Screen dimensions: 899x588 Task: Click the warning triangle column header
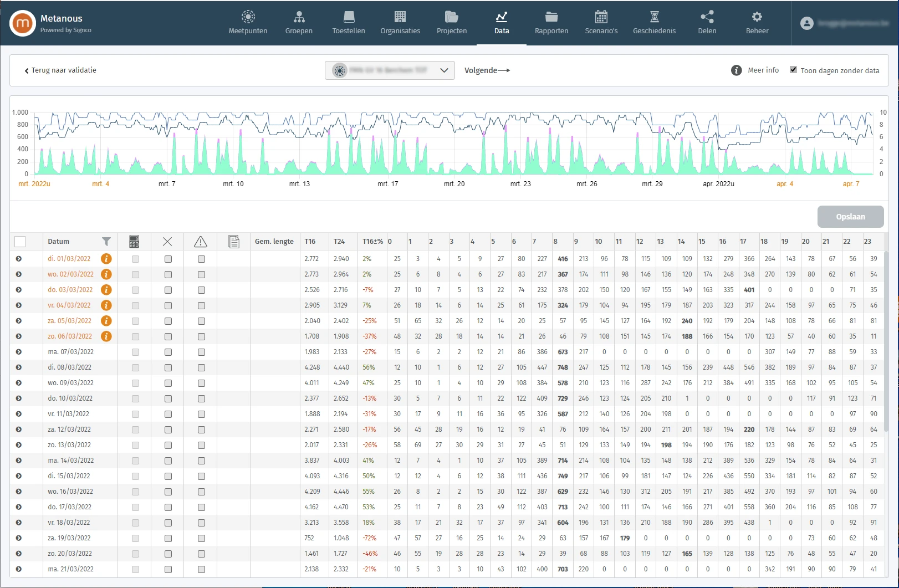(201, 242)
